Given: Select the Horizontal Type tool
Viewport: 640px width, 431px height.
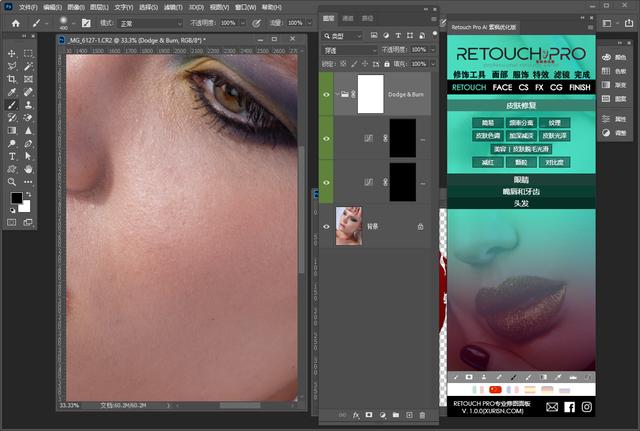Looking at the screenshot, I should 12,156.
